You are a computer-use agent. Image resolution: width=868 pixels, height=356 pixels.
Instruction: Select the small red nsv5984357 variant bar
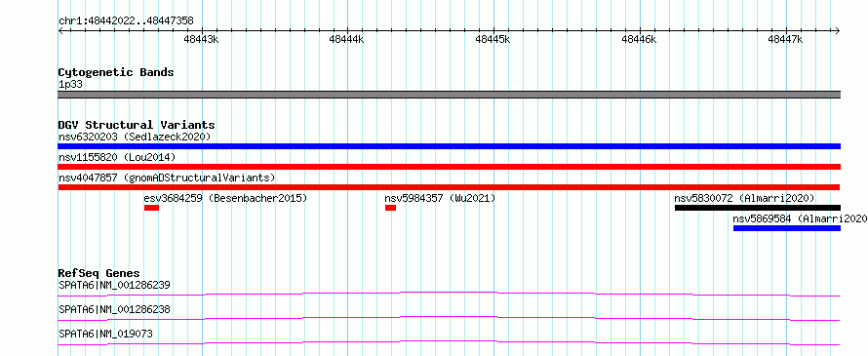point(390,208)
